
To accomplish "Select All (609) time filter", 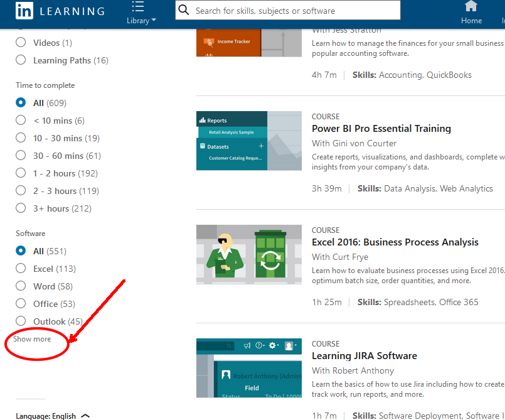I will tap(21, 102).
